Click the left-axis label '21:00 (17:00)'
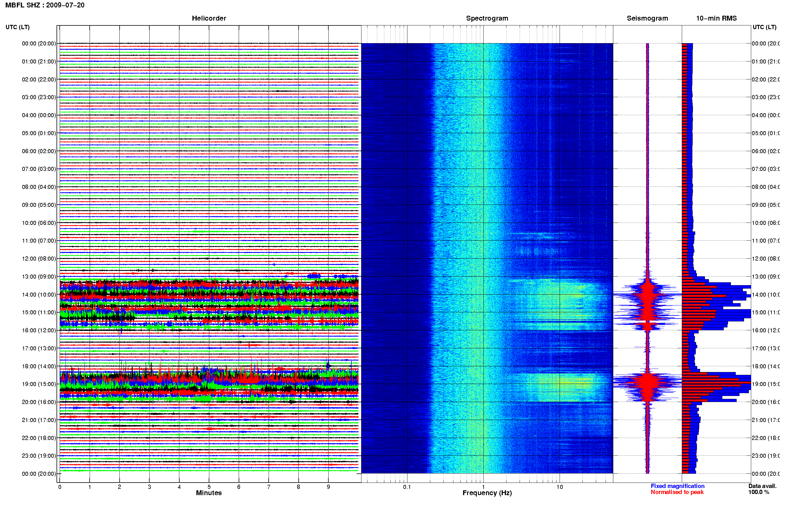This screenshot has width=812, height=508. pos(39,420)
